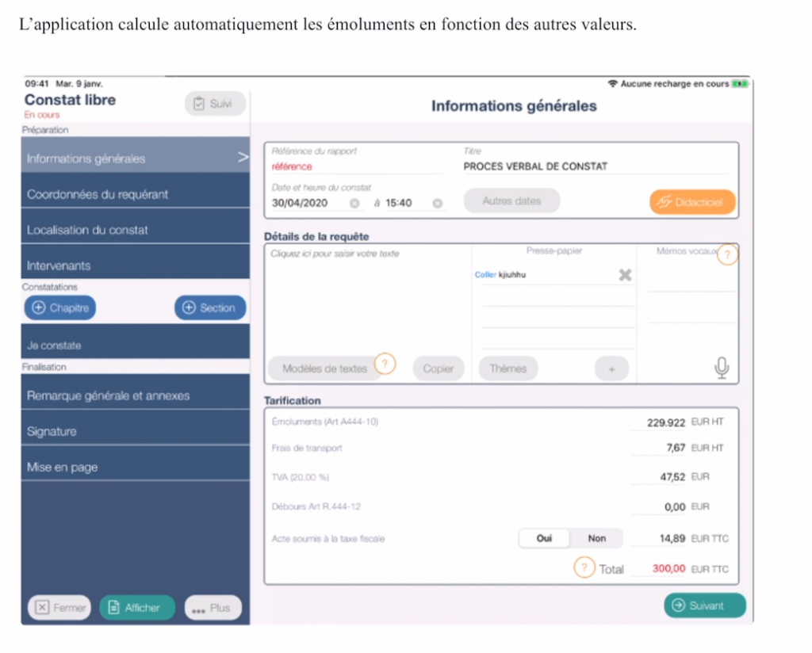
Task: Go to Coordonnées du requérant section
Action: click(136, 194)
